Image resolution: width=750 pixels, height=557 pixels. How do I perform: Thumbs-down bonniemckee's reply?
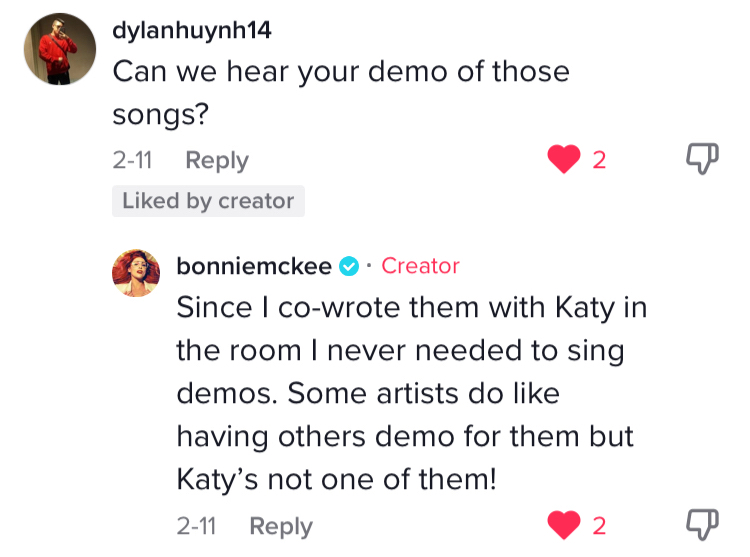coord(702,525)
